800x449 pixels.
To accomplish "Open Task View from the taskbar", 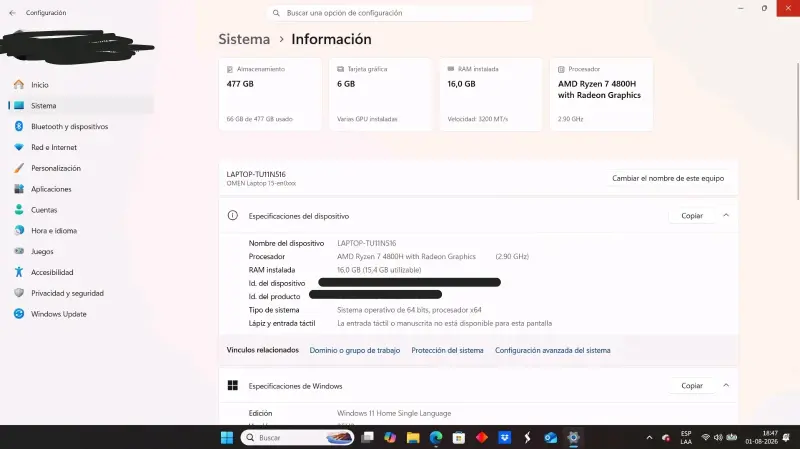I will point(367,438).
